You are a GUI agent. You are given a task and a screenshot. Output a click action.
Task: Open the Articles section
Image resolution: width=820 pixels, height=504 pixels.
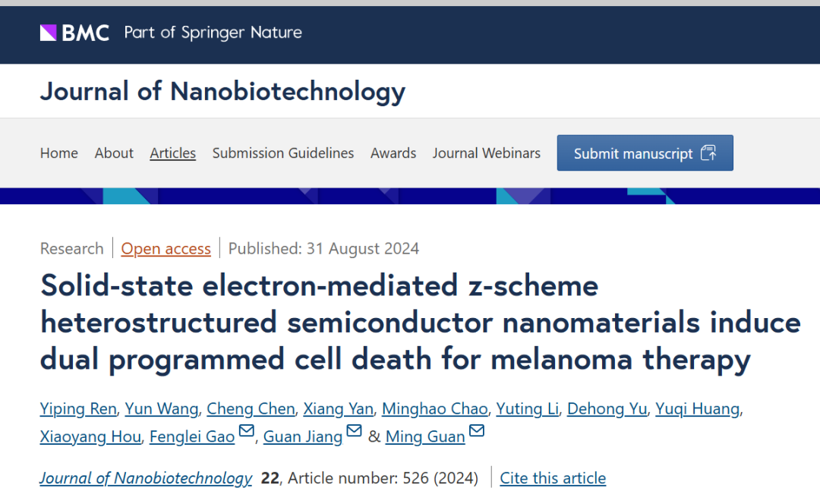point(173,153)
